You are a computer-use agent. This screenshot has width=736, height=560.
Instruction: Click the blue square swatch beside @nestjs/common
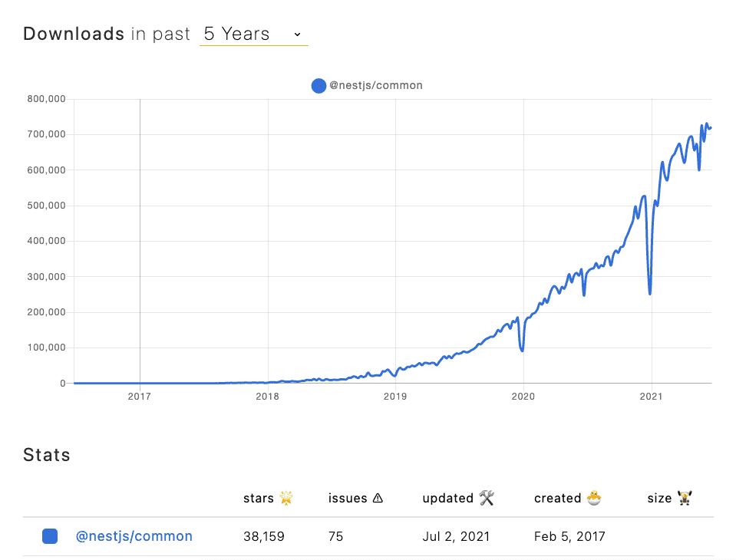click(x=50, y=537)
